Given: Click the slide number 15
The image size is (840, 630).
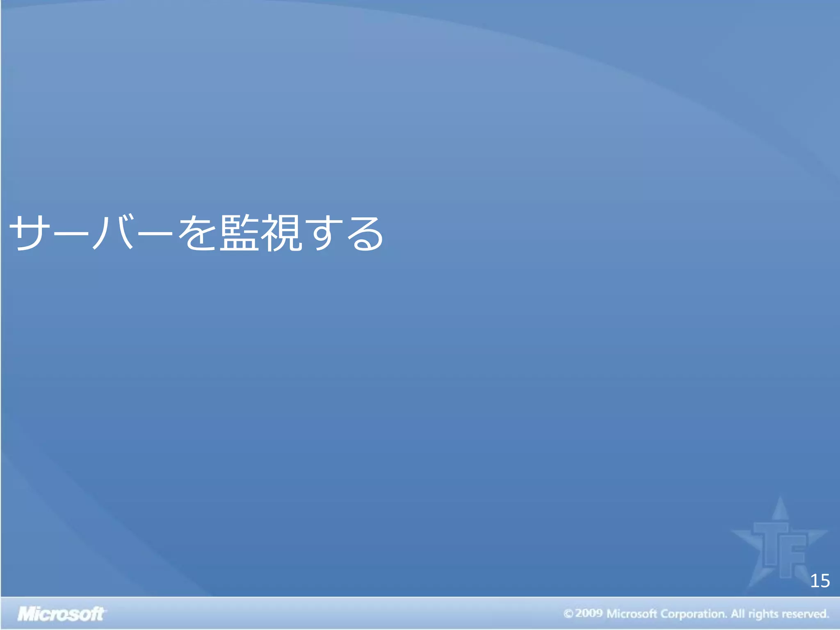Looking at the screenshot, I should 820,581.
